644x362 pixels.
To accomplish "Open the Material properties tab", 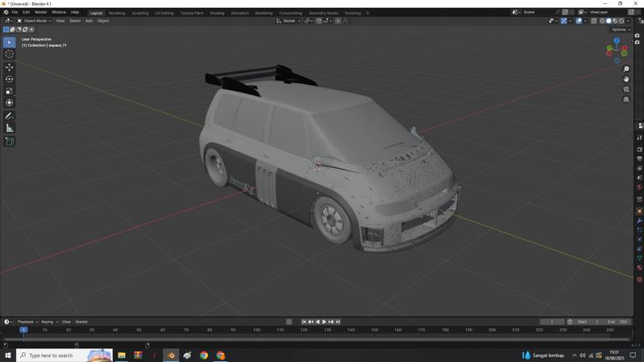I will pos(639,268).
